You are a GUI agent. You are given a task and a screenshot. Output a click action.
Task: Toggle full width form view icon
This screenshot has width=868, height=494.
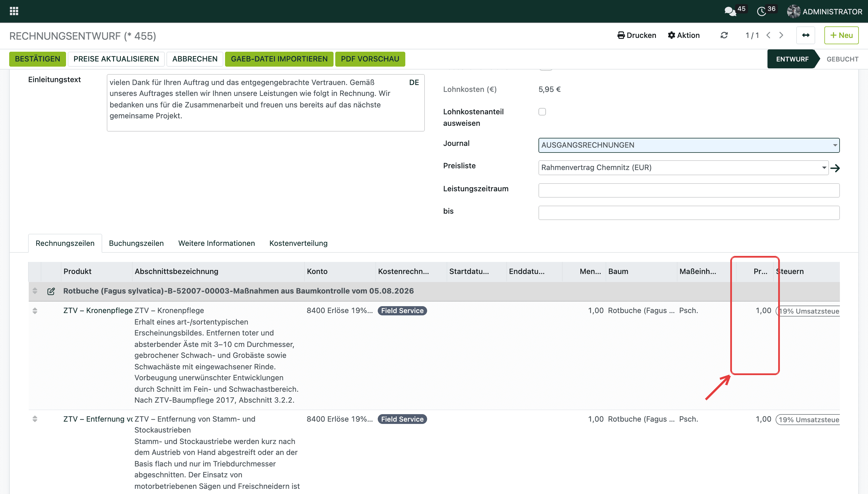click(x=806, y=35)
